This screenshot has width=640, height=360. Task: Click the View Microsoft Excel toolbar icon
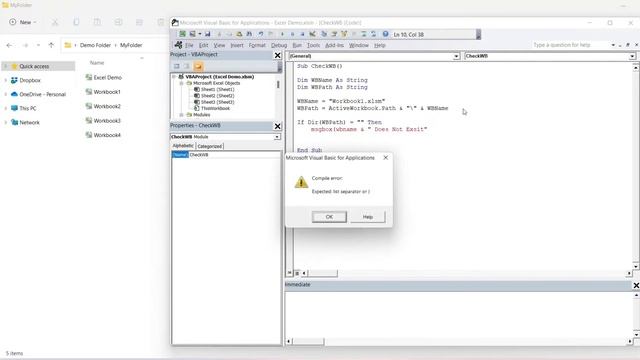tap(182, 34)
